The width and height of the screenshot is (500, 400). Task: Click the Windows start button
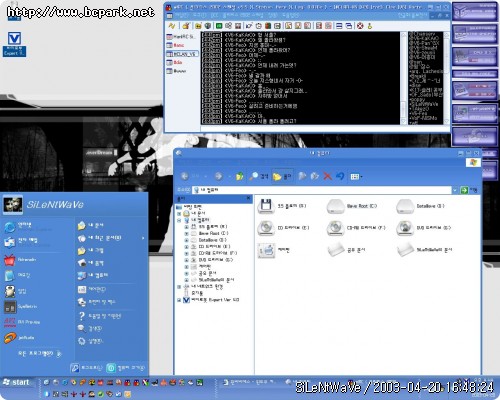point(17,382)
